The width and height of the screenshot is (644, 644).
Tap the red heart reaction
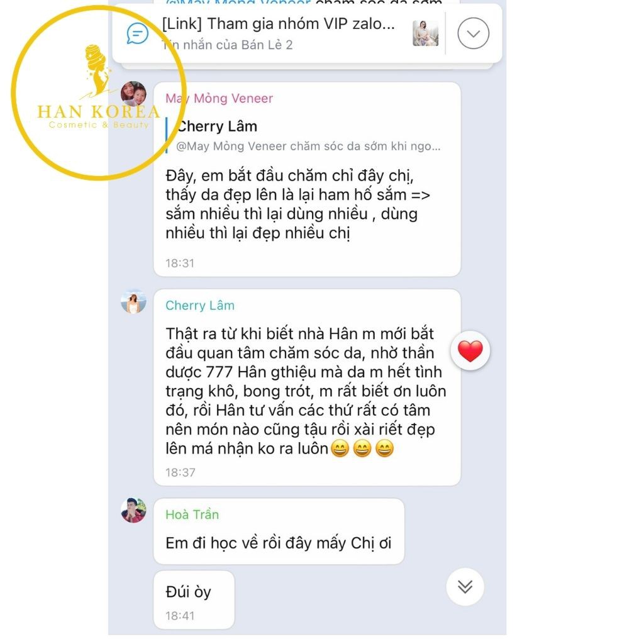[x=470, y=351]
